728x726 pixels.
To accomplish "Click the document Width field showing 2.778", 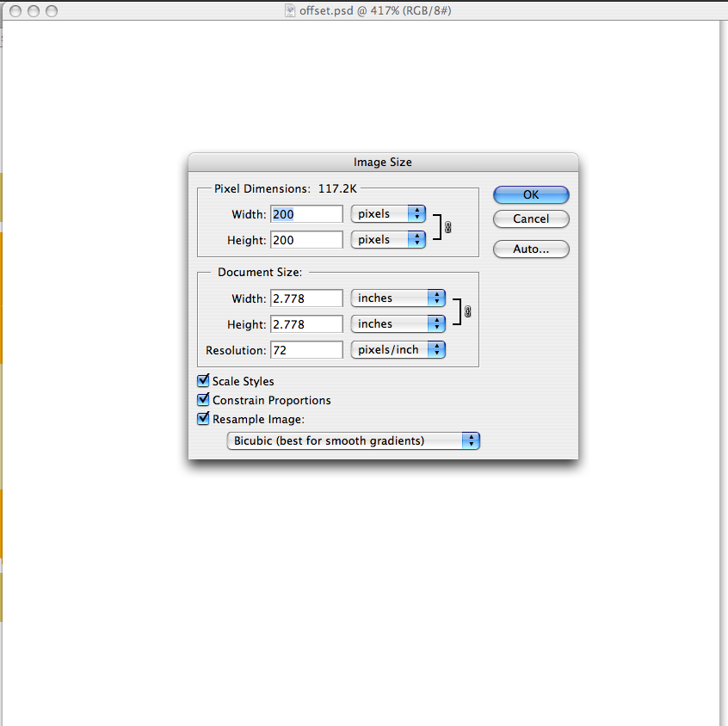I will click(306, 298).
